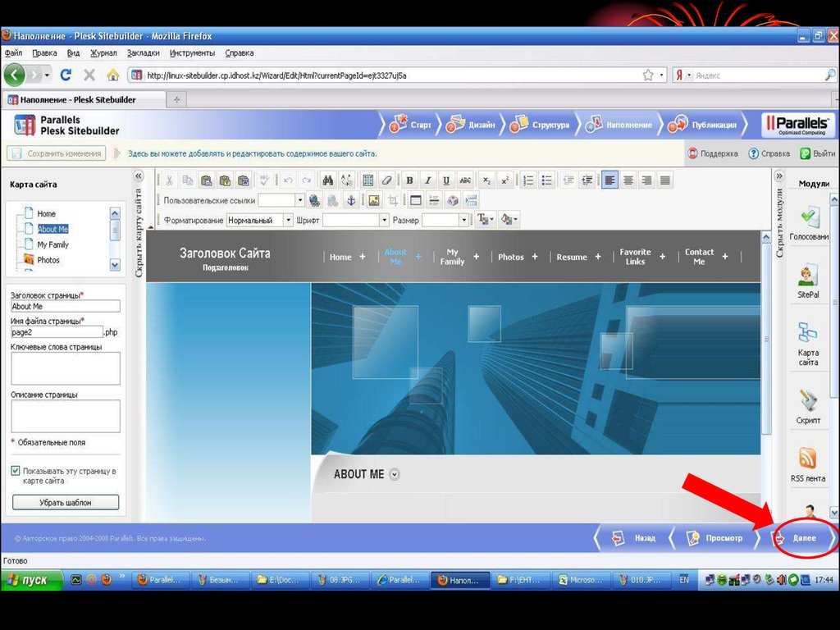Click the eraser Remove Format icon
This screenshot has width=840, height=630.
tap(386, 180)
